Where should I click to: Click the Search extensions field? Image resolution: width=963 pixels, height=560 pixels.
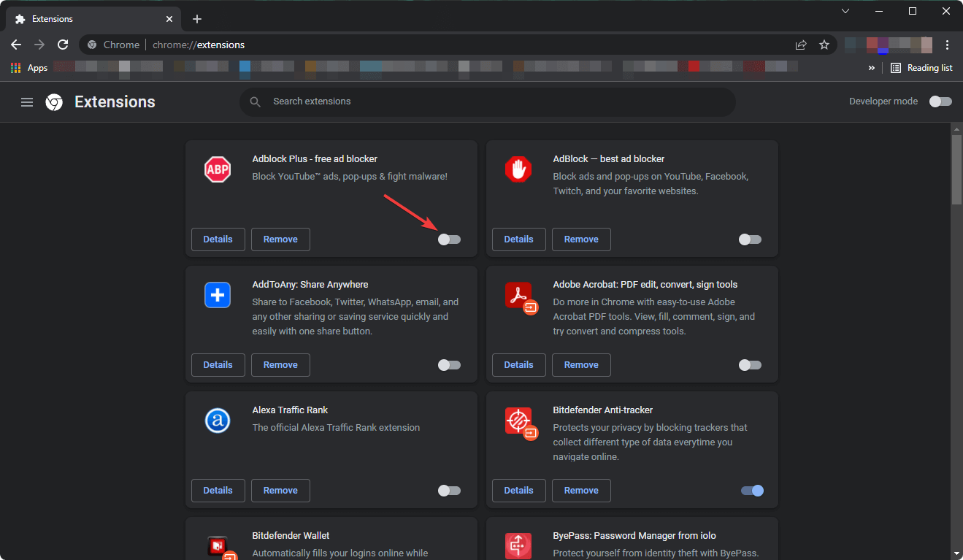pyautogui.click(x=488, y=102)
